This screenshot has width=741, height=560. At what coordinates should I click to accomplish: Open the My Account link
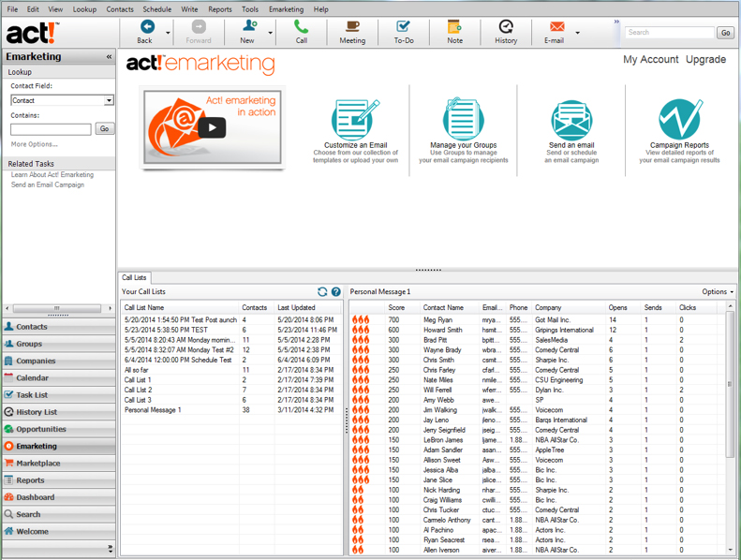pyautogui.click(x=650, y=60)
